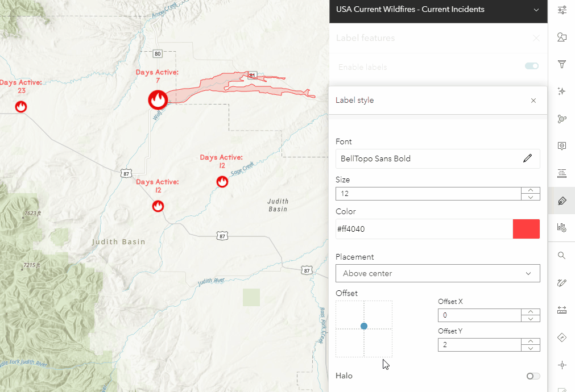Open the Styles shapes icon

pos(562,37)
